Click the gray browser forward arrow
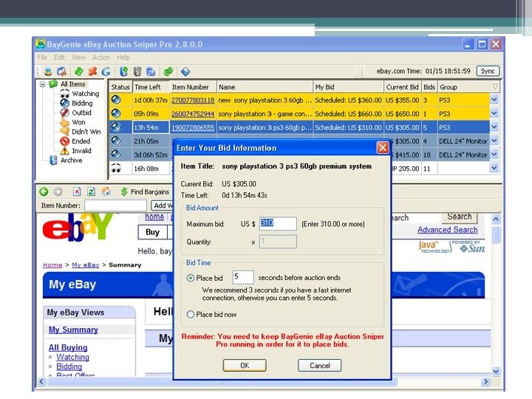 coord(58,191)
